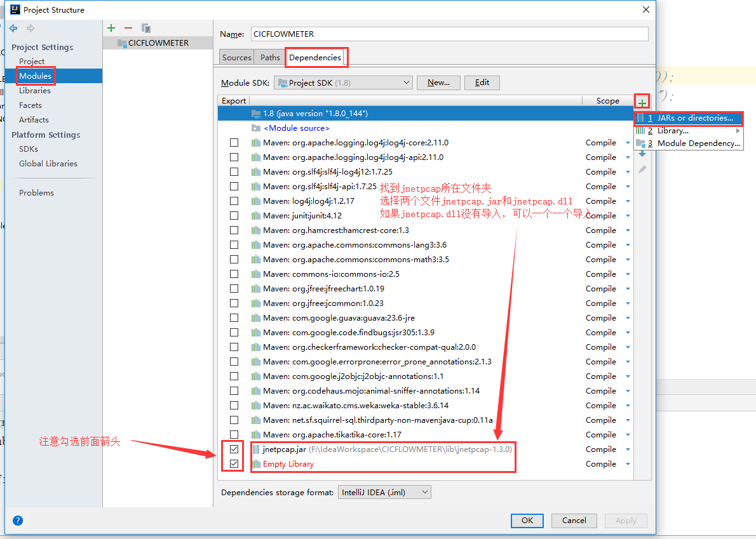Click the plus icon to add a new module
Image resolution: width=756 pixels, height=539 pixels.
tap(111, 28)
